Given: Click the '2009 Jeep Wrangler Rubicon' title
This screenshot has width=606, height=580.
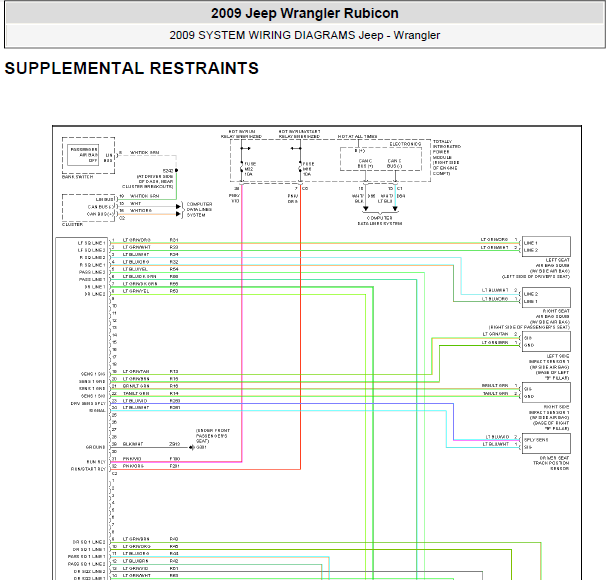Looking at the screenshot, I should click(x=305, y=13).
